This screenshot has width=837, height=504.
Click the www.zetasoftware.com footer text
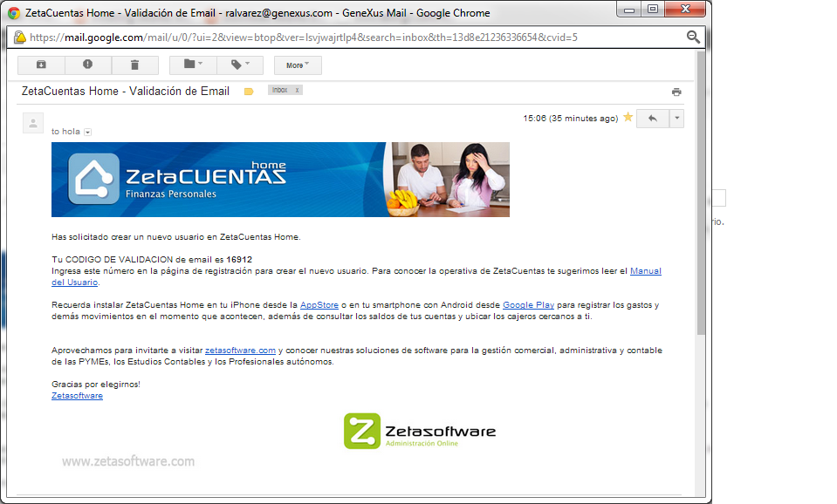pos(128,461)
